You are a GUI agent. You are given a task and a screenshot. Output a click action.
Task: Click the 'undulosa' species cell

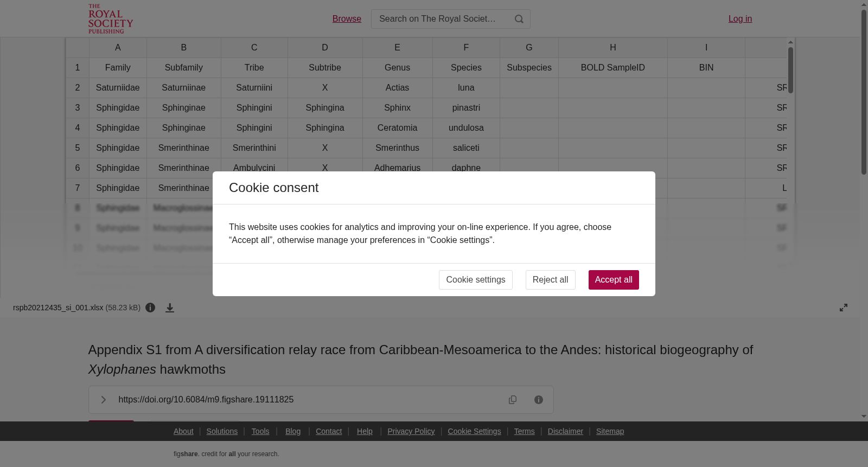point(466,128)
